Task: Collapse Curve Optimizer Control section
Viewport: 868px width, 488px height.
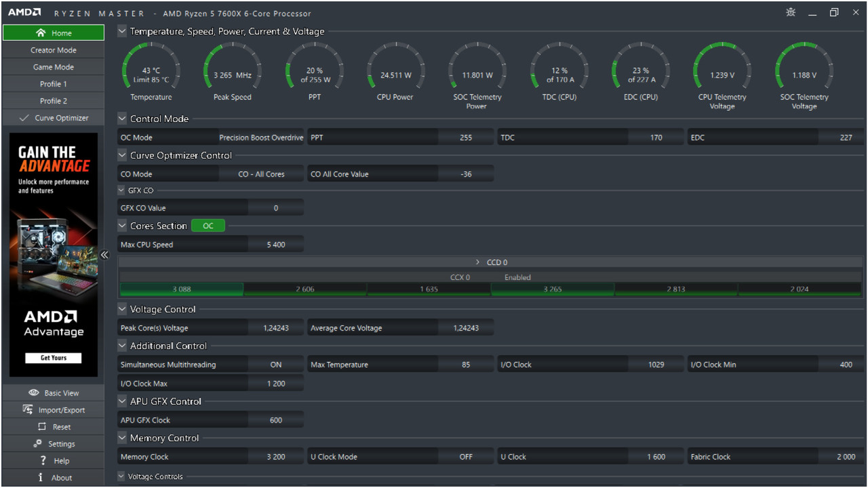Action: tap(122, 155)
